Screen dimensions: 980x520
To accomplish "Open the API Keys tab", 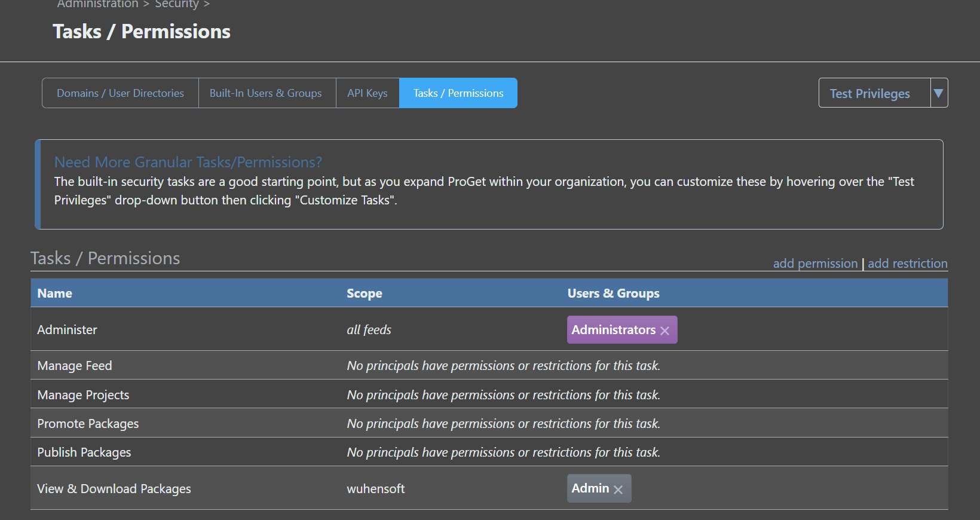I will coord(367,93).
